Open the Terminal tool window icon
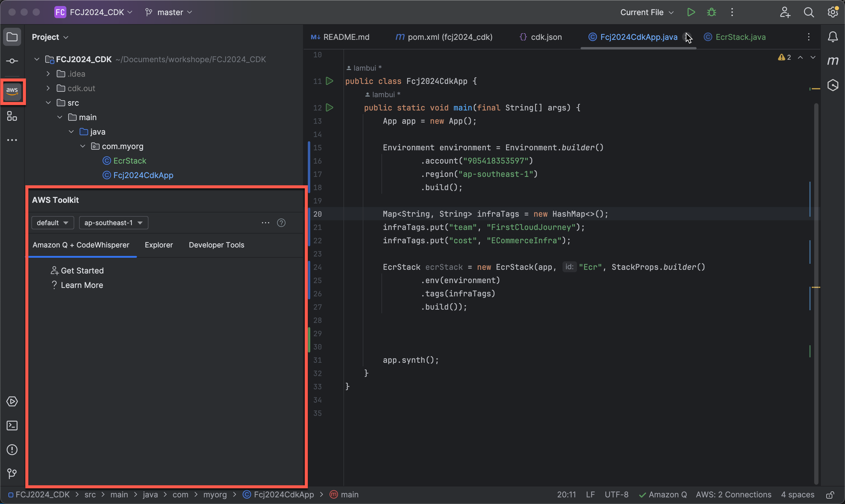This screenshot has height=504, width=845. [x=12, y=426]
